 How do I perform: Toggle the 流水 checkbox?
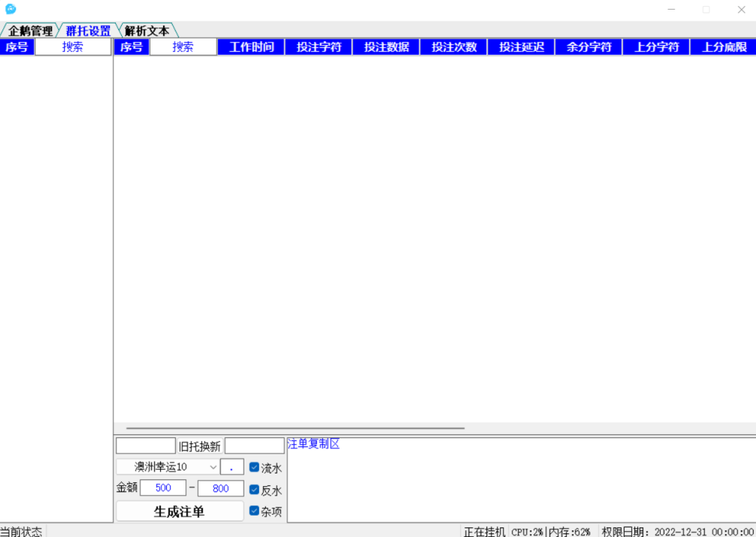[x=254, y=468]
